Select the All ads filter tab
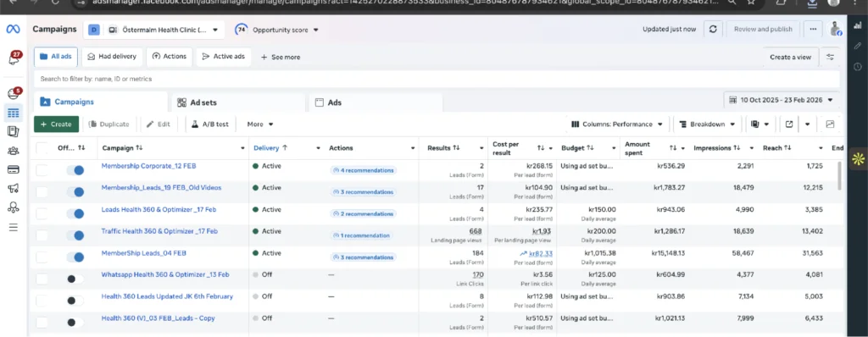 [x=55, y=57]
